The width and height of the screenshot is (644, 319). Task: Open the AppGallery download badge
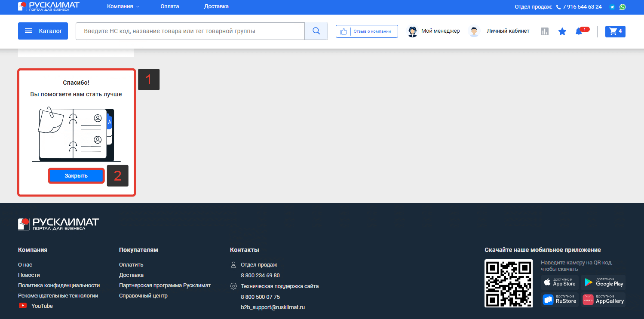(x=603, y=300)
